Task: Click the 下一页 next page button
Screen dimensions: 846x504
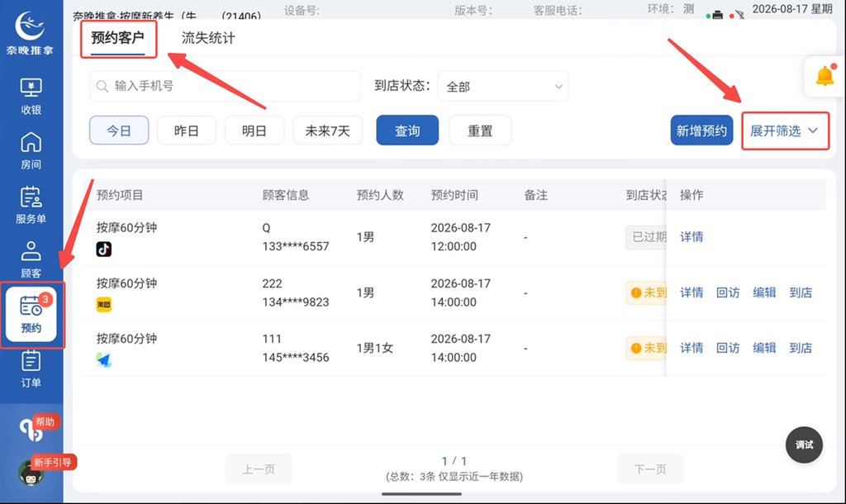Action: coord(650,469)
